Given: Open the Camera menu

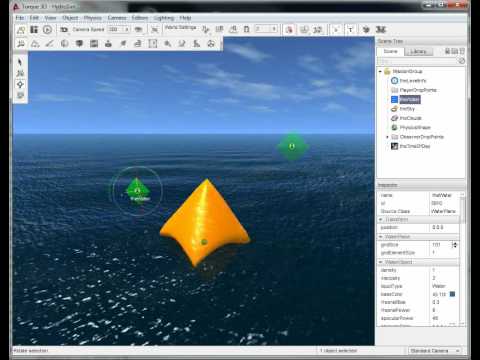Looking at the screenshot, I should [x=117, y=18].
